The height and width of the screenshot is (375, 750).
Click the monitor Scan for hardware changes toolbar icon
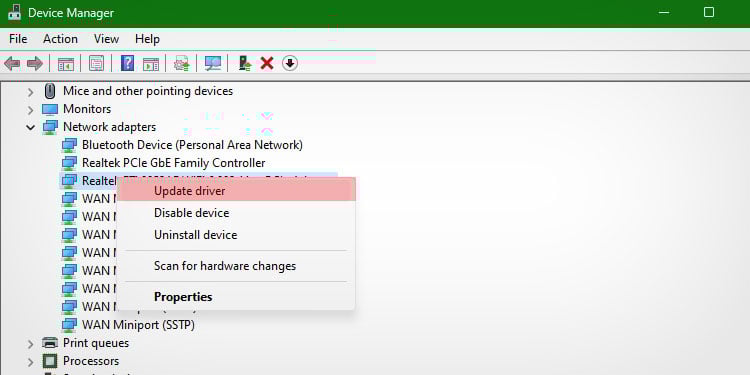pos(212,64)
